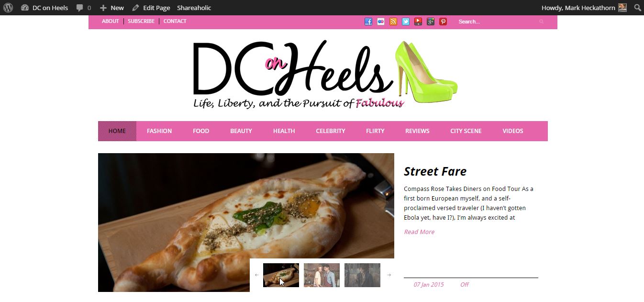Go to the FOOD section
Viewport: 644px width, 302px height.
coord(201,131)
